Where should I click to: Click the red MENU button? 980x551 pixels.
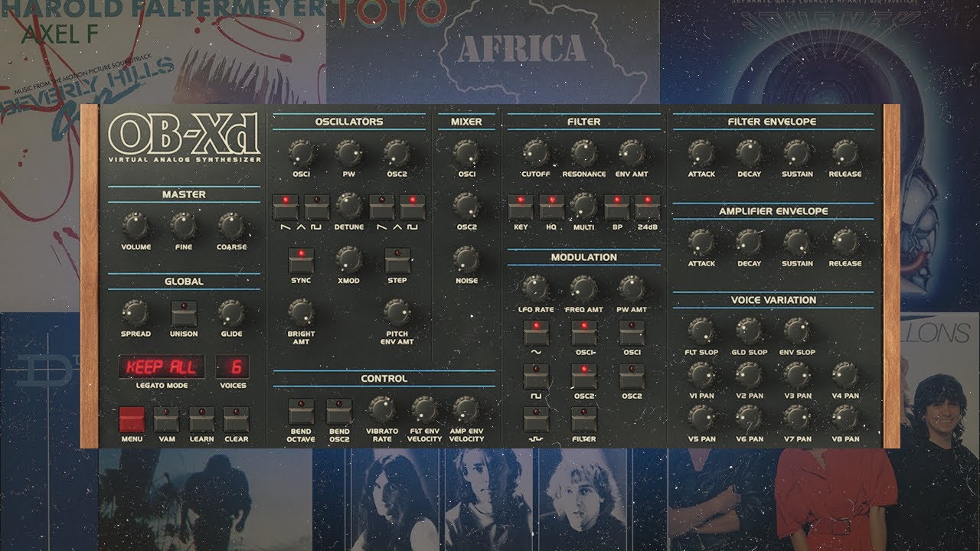(132, 419)
